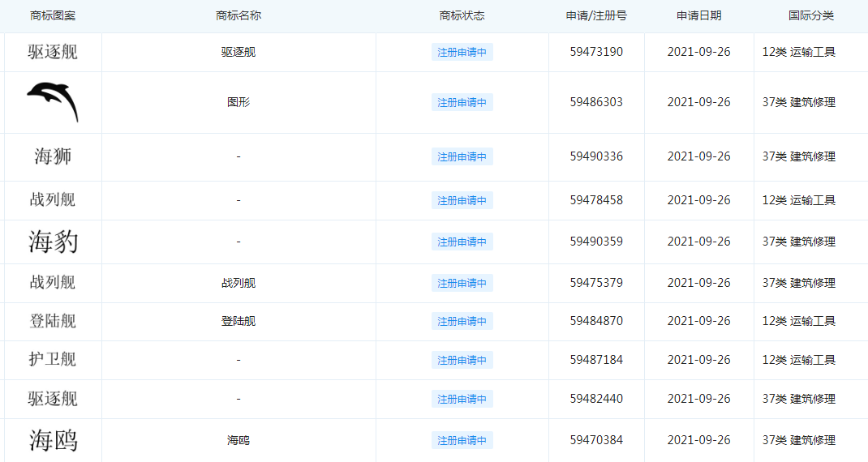Image resolution: width=868 pixels, height=462 pixels.
Task: Click the 注册申请中 badge for 59484870
Action: point(462,322)
